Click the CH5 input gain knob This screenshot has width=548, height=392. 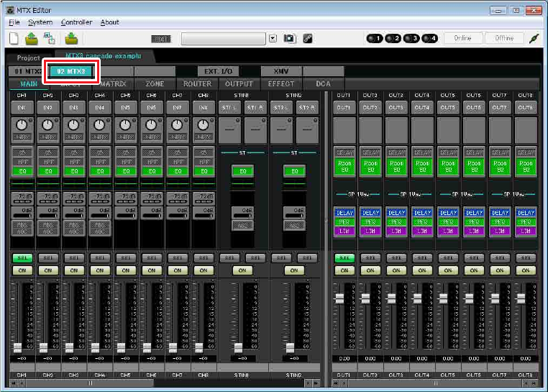point(125,125)
